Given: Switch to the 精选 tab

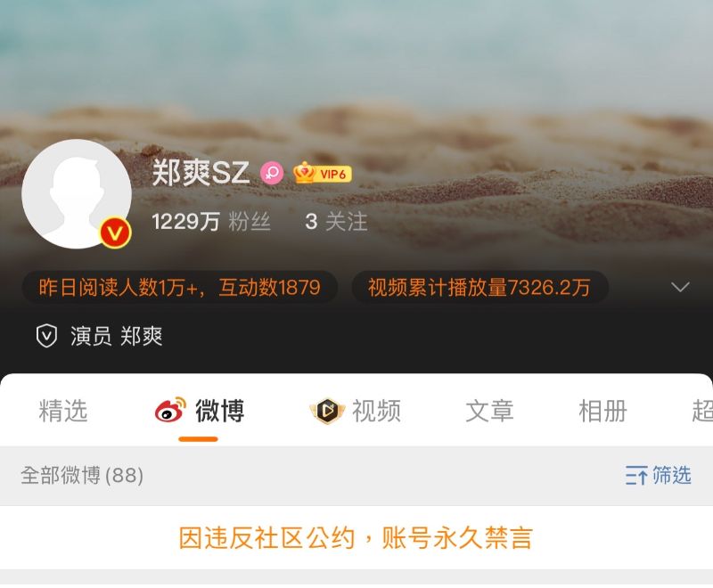Looking at the screenshot, I should (x=63, y=411).
